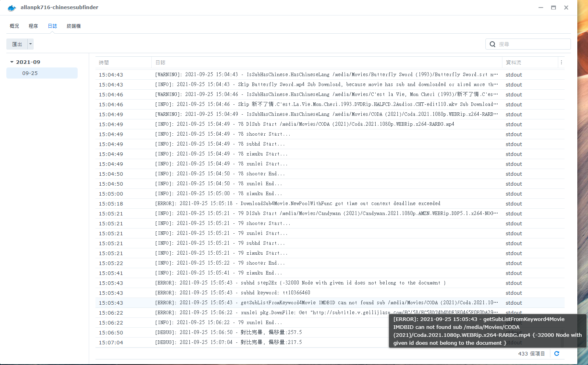The height and width of the screenshot is (365, 588).
Task: Click the 資料流 stream column header
Action: point(513,62)
